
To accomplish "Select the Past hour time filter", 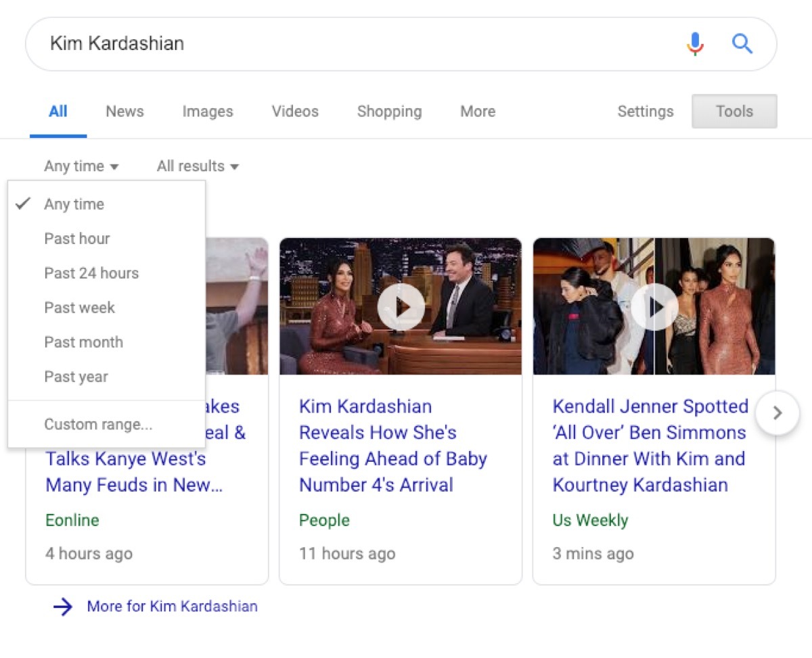I will (x=76, y=238).
